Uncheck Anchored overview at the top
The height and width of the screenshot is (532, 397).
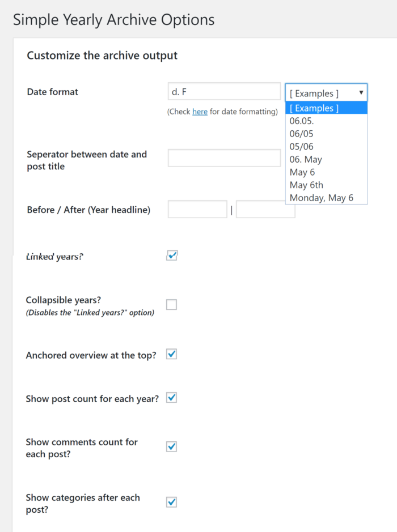171,354
